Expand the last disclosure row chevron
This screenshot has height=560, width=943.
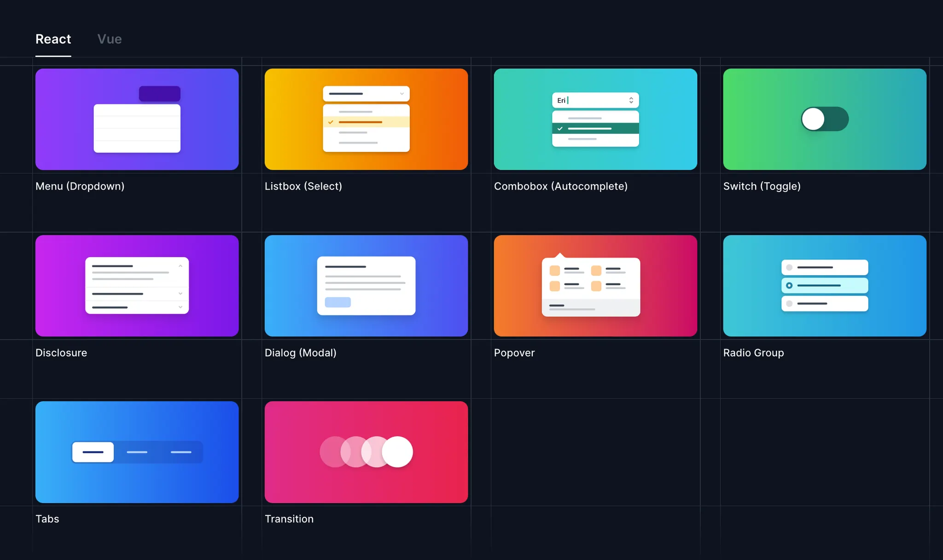(x=180, y=307)
